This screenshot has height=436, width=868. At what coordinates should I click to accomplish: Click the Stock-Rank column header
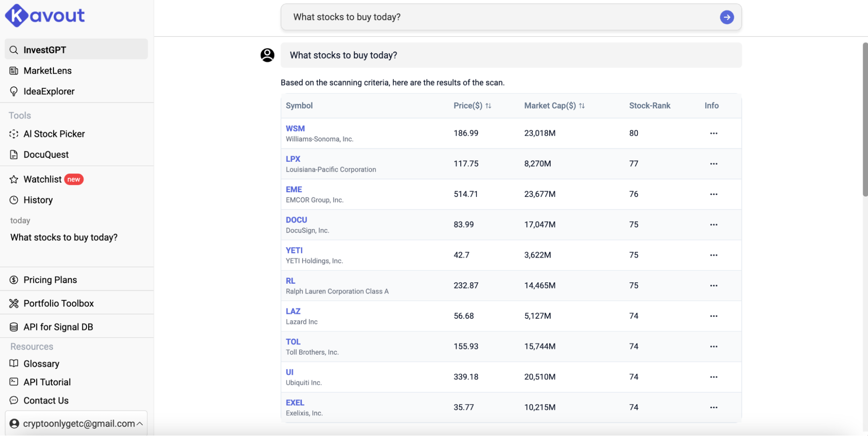(x=650, y=106)
